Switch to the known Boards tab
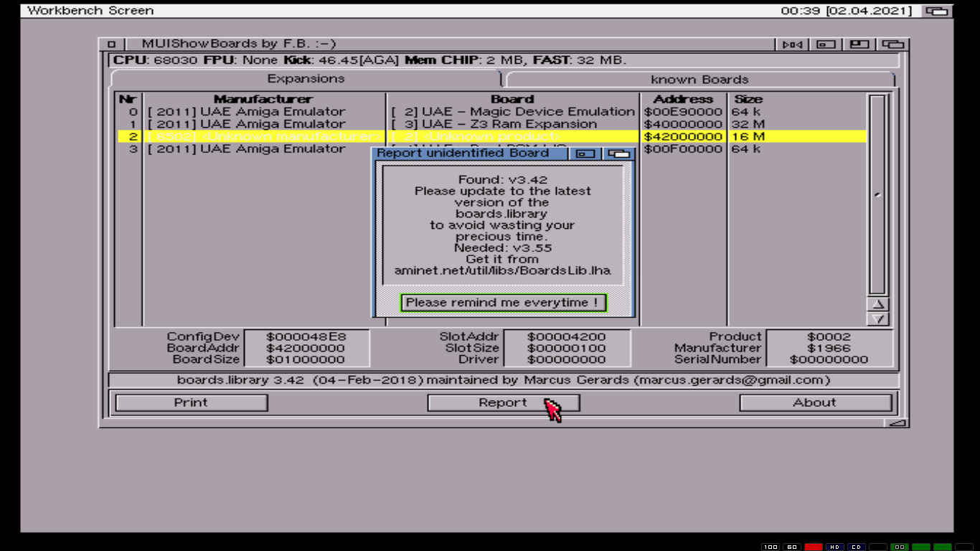The image size is (980, 551). 699,80
